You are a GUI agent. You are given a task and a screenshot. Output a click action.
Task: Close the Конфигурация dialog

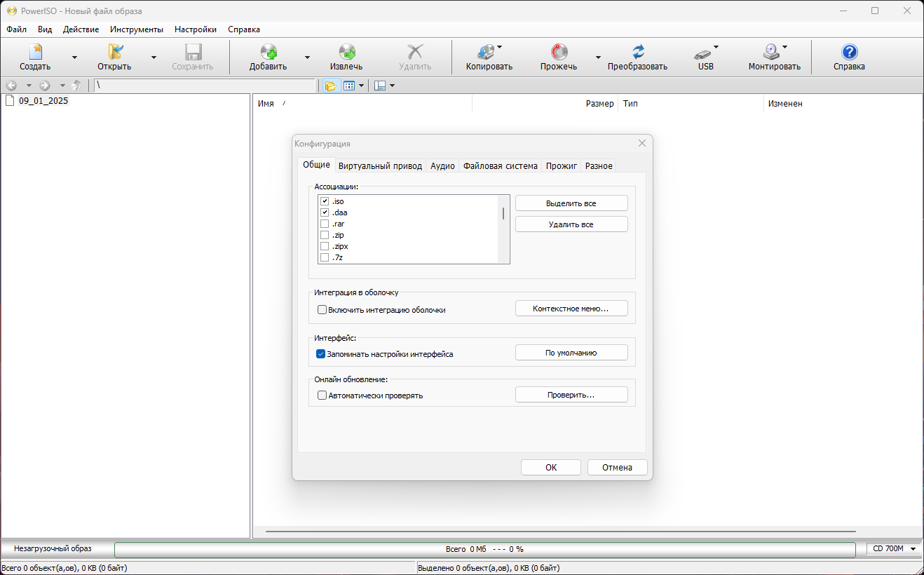[642, 143]
